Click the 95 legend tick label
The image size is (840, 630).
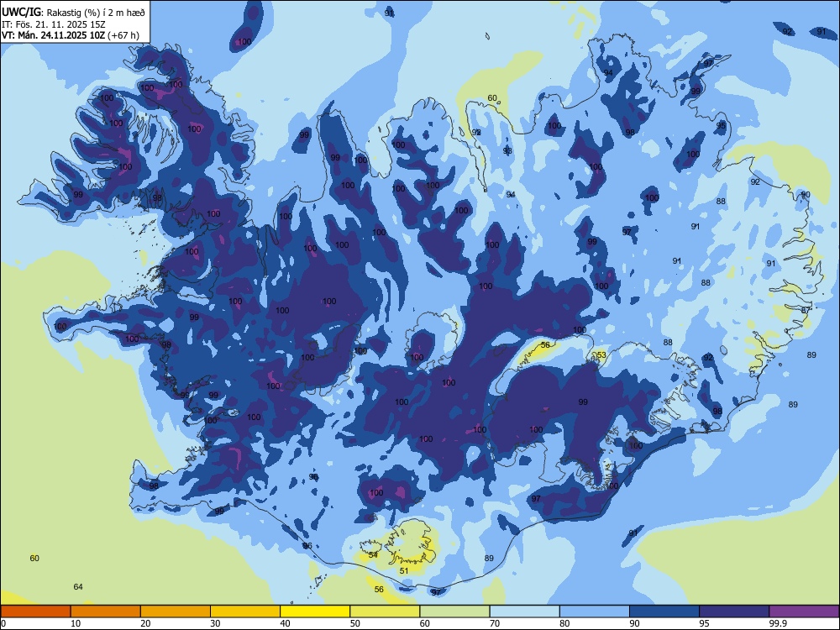704,623
